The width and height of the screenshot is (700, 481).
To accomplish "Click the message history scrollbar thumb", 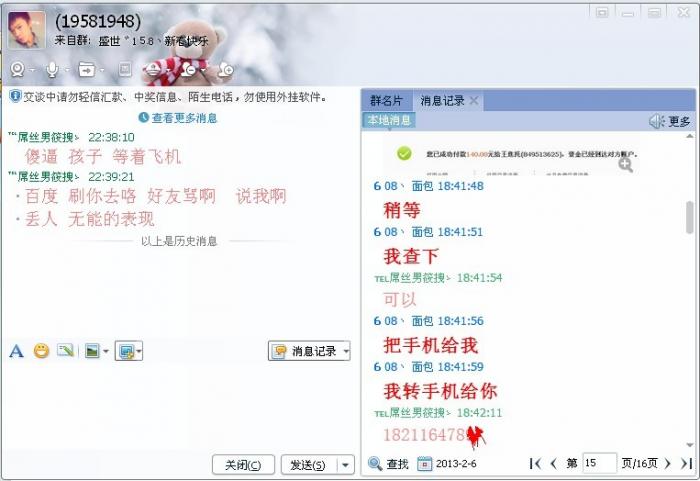I will [x=690, y=217].
